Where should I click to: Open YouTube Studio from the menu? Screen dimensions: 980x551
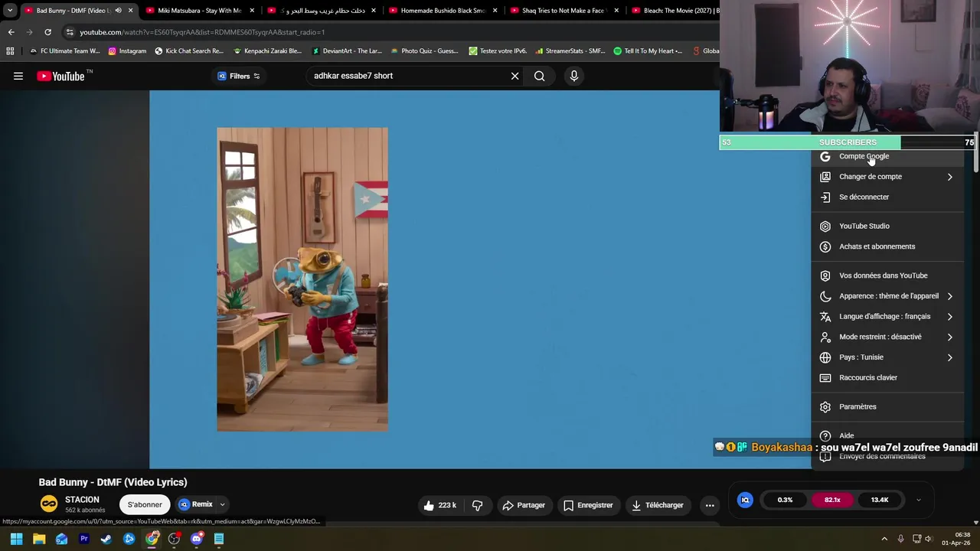point(887,226)
